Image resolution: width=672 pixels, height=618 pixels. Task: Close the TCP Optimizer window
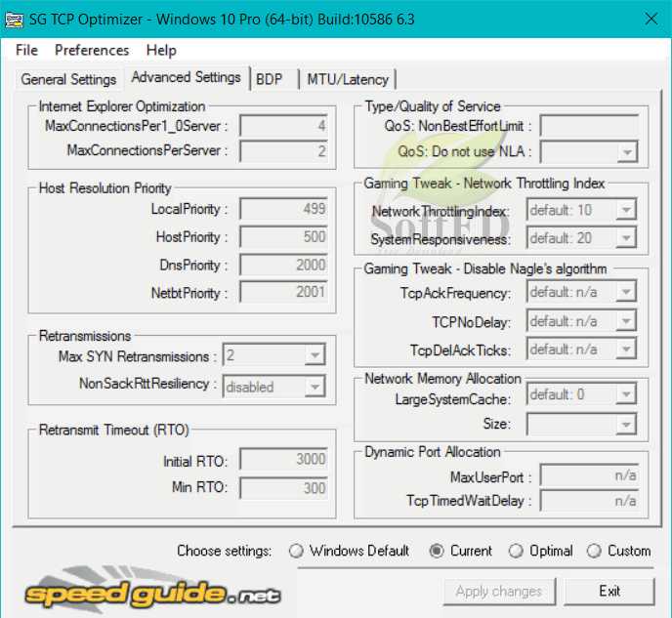tap(651, 19)
